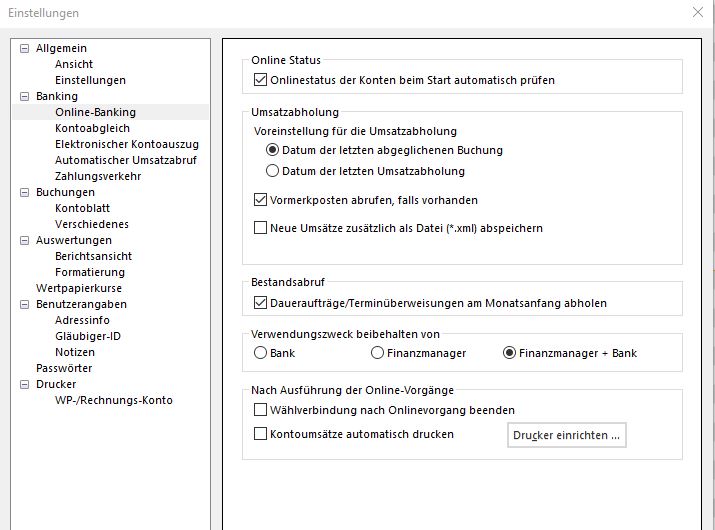This screenshot has width=715, height=530.
Task: Click the Drucker einrichten button
Action: [566, 435]
